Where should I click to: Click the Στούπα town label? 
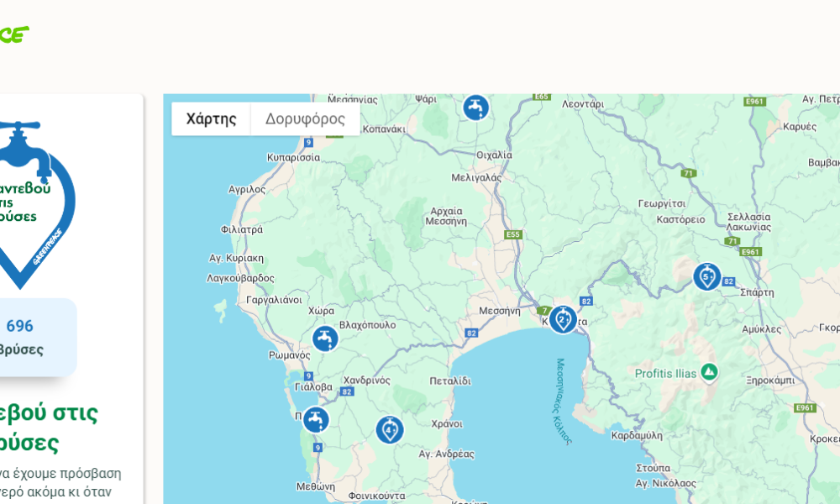[653, 468]
